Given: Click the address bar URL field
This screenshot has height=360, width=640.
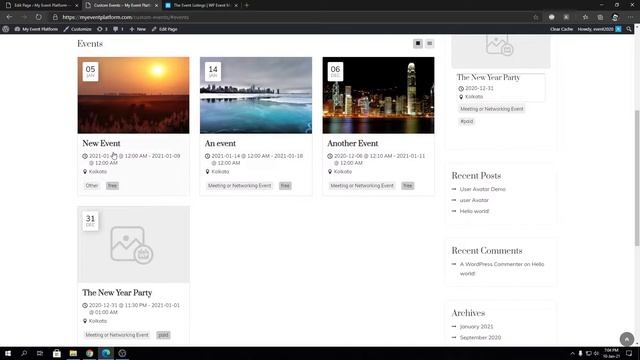Looking at the screenshot, I should pos(294,17).
